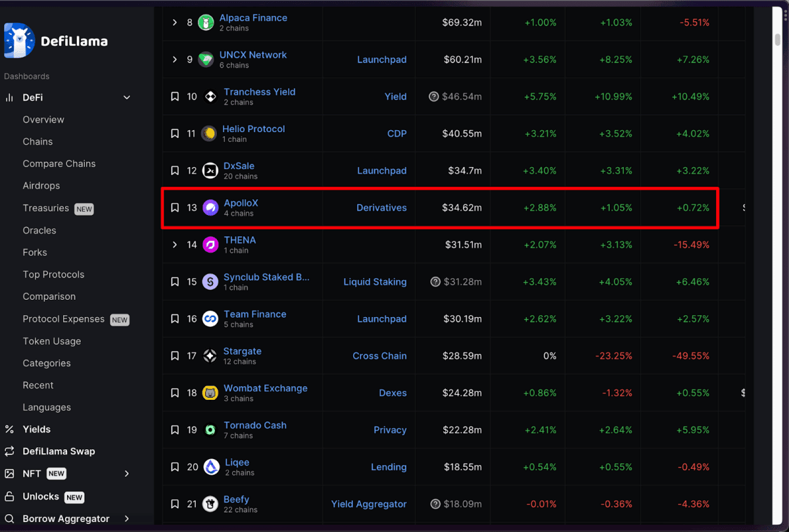Open Oracles in sidebar
The image size is (789, 532).
click(39, 230)
